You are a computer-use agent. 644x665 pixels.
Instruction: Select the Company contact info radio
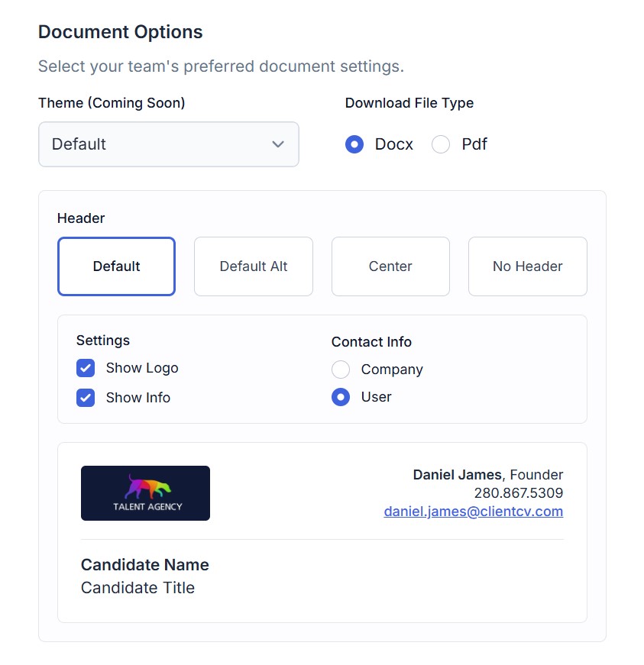click(341, 370)
